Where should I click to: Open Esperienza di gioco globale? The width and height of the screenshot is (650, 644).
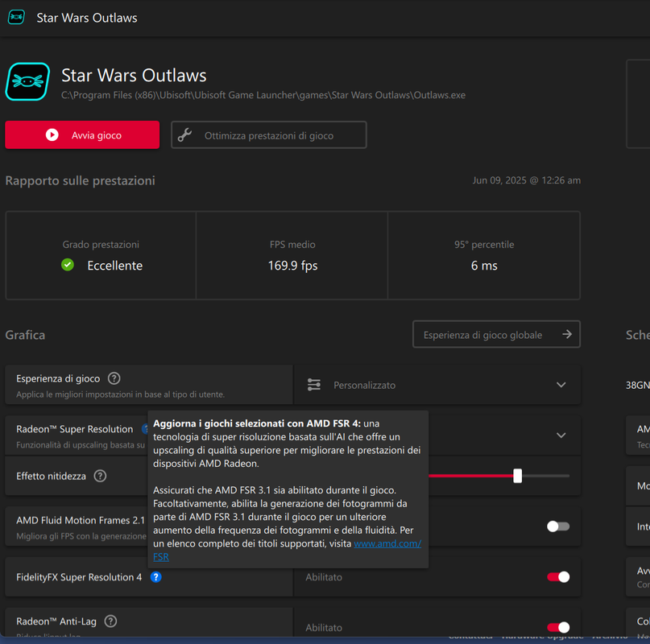496,334
